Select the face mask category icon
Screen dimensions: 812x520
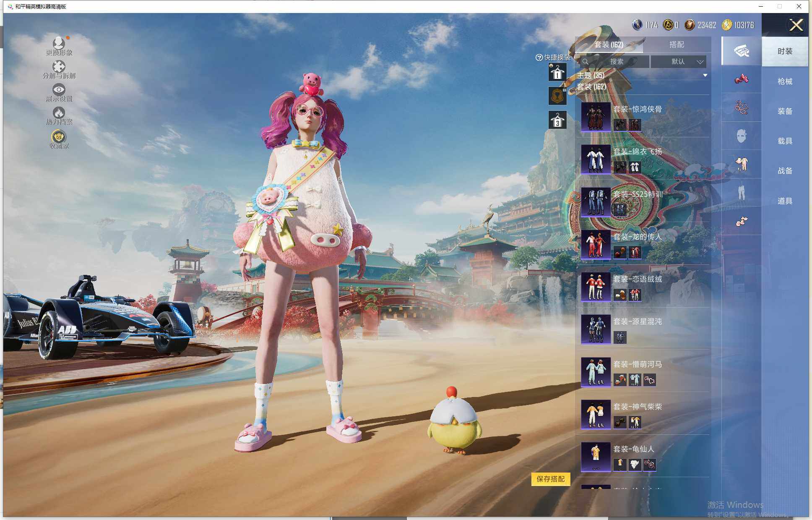click(x=741, y=136)
